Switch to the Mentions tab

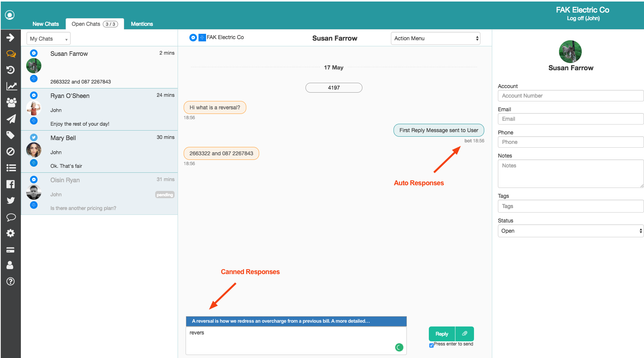pos(142,24)
